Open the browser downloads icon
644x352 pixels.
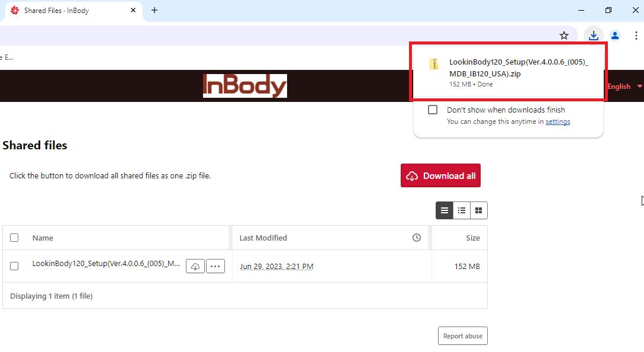click(x=593, y=36)
